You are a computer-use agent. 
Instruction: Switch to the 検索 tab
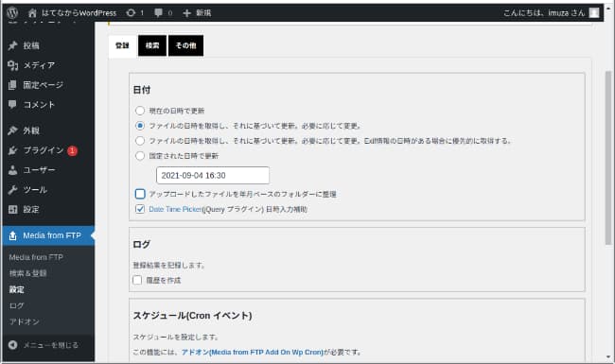pos(152,45)
